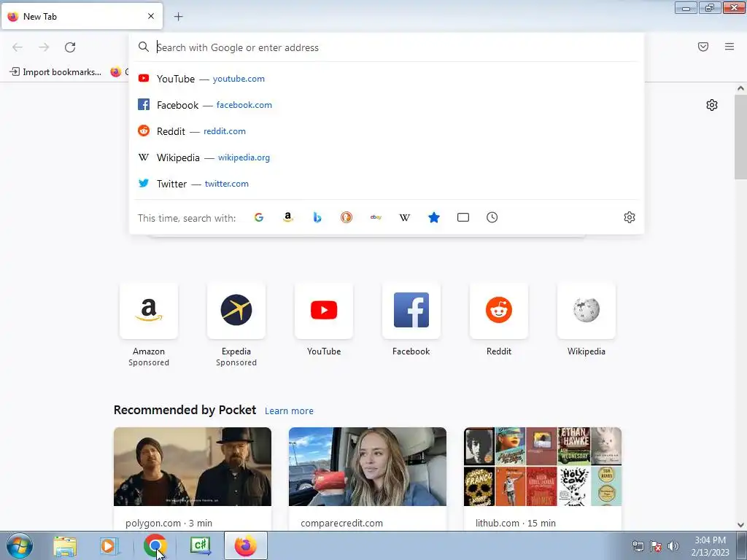The height and width of the screenshot is (560, 747).
Task: Search this time with Bing icon
Action: [x=317, y=217]
